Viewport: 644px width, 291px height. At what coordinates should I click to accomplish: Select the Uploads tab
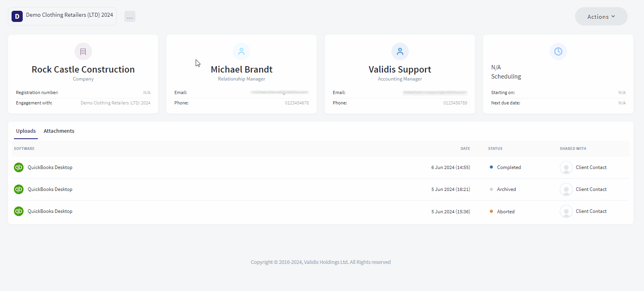26,131
